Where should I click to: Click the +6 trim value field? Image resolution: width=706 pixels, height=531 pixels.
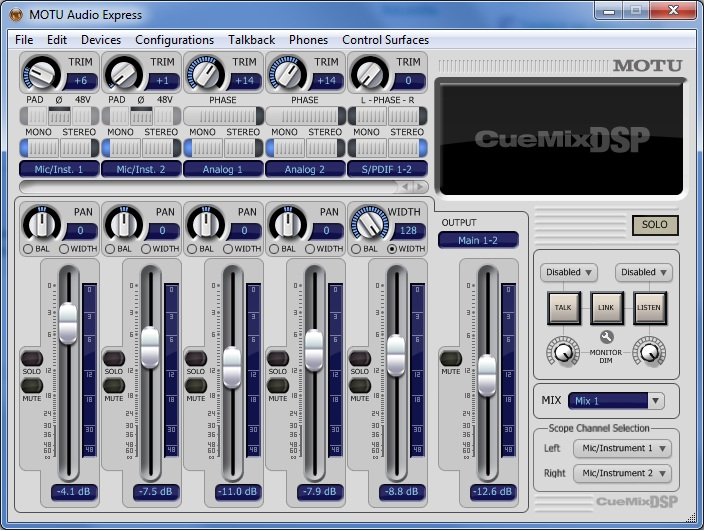tap(81, 81)
